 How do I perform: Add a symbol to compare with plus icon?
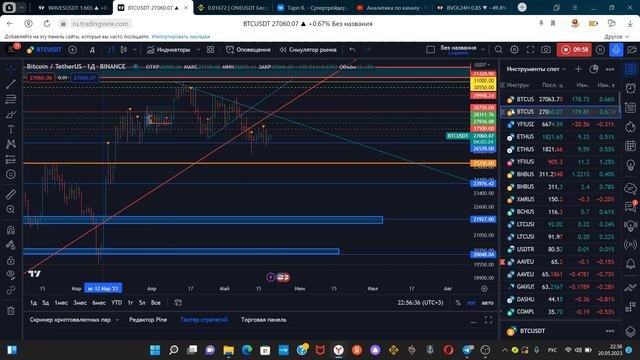click(x=73, y=50)
